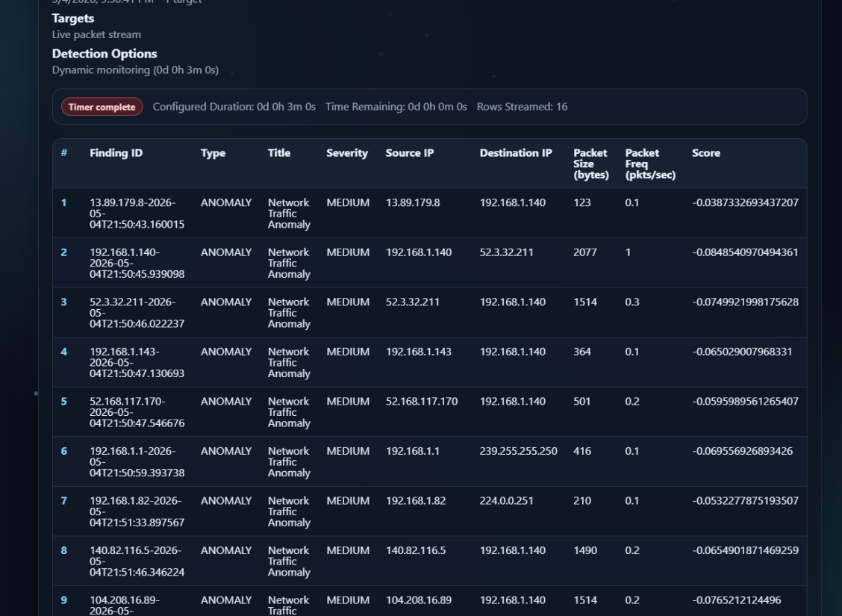842x616 pixels.
Task: Click packet size value 364
Action: pos(582,352)
